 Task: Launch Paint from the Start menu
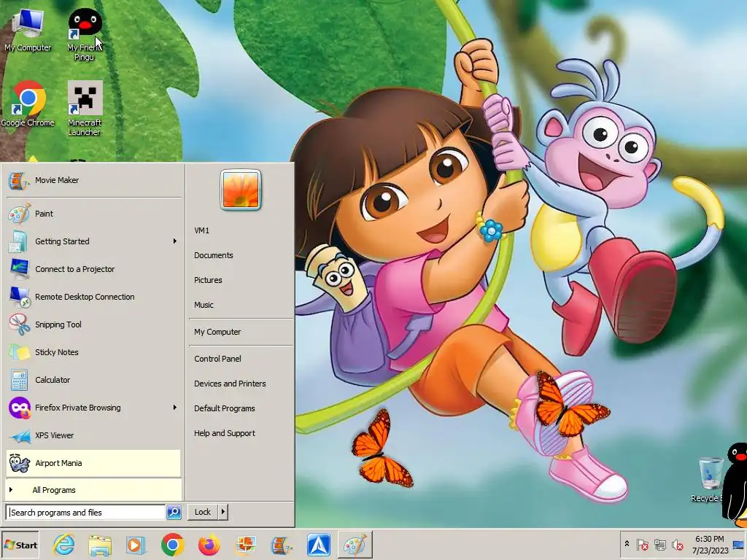click(93, 214)
